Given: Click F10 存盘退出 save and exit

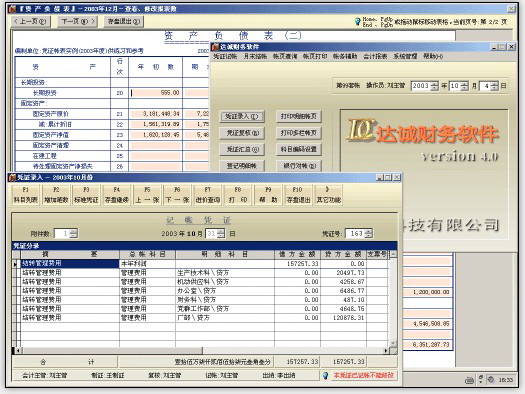Looking at the screenshot, I should 298,194.
